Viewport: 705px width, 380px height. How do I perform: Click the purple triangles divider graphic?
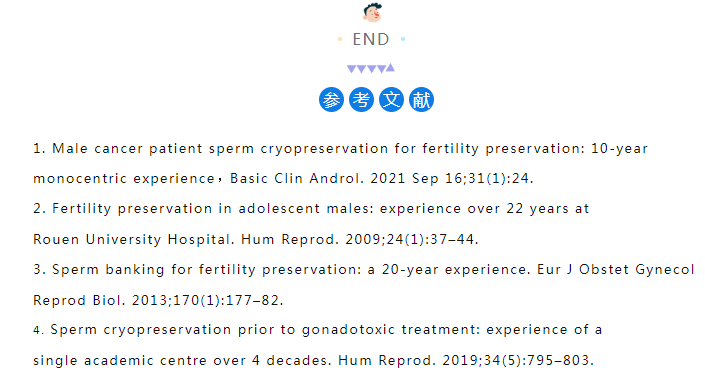(x=371, y=68)
